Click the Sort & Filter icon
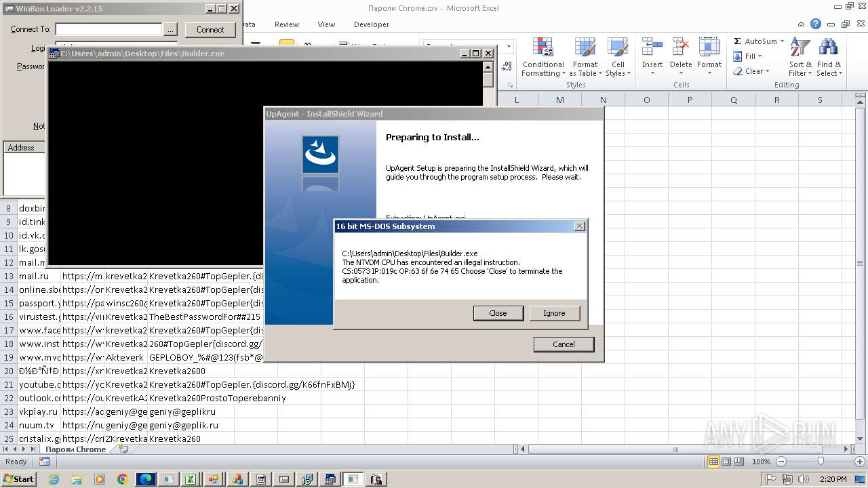 tap(800, 47)
